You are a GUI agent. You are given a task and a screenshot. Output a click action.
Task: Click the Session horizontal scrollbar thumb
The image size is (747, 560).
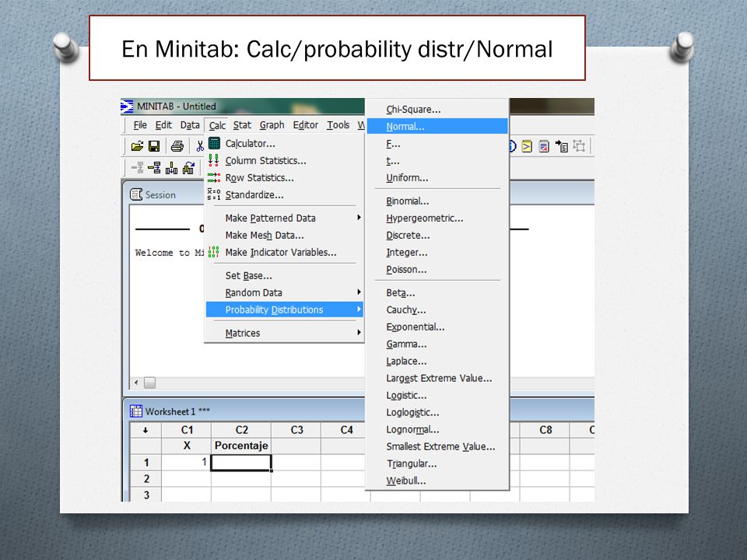149,383
